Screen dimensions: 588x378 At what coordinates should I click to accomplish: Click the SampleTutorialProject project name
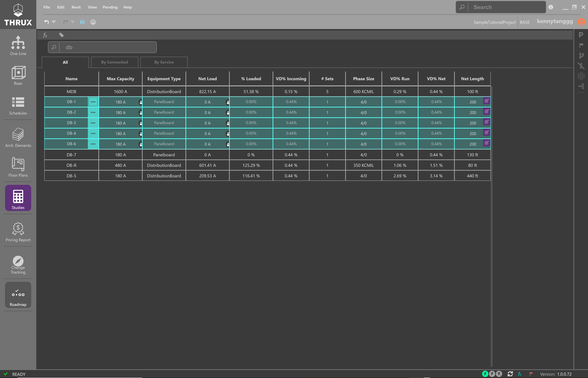click(x=495, y=22)
